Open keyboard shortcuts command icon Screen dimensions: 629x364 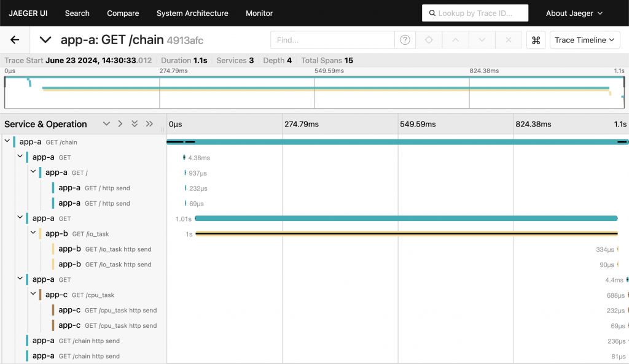pyautogui.click(x=536, y=40)
